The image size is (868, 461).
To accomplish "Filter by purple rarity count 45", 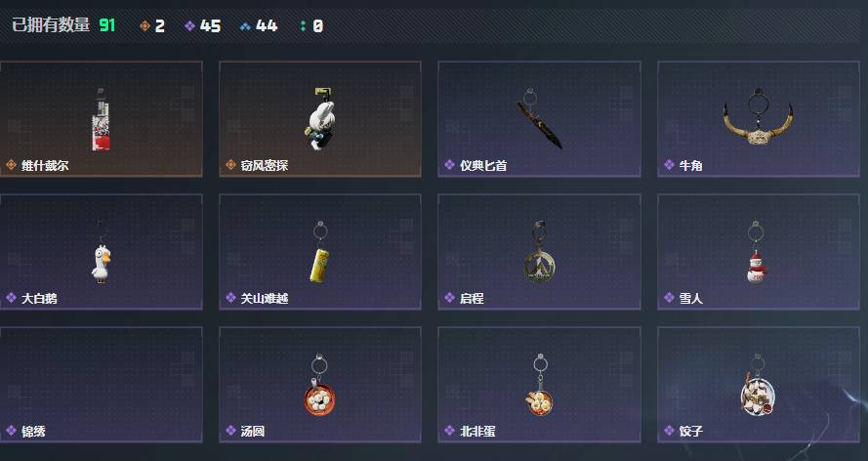I will (203, 25).
